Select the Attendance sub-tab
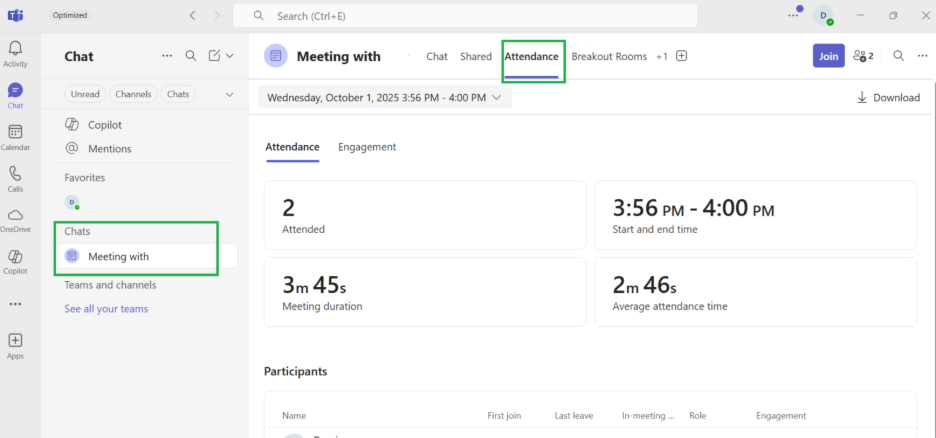Viewport: 936px width, 438px height. pyautogui.click(x=292, y=147)
